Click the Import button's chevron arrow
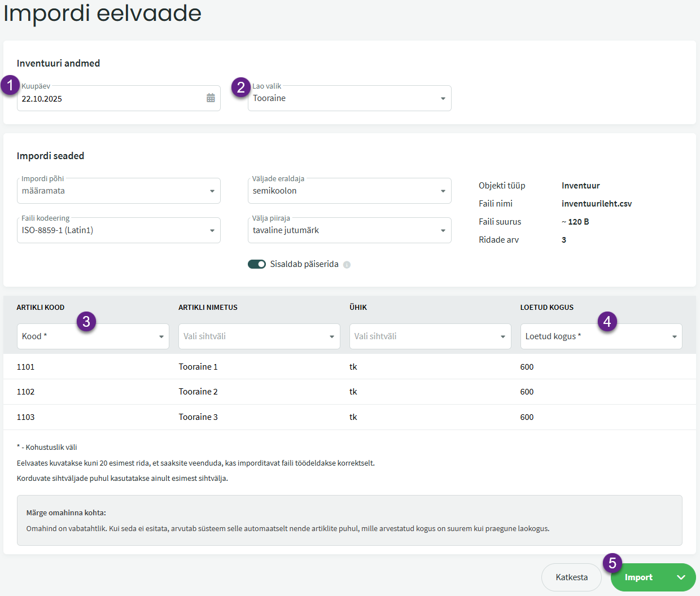Image resolution: width=700 pixels, height=596 pixels. (681, 577)
